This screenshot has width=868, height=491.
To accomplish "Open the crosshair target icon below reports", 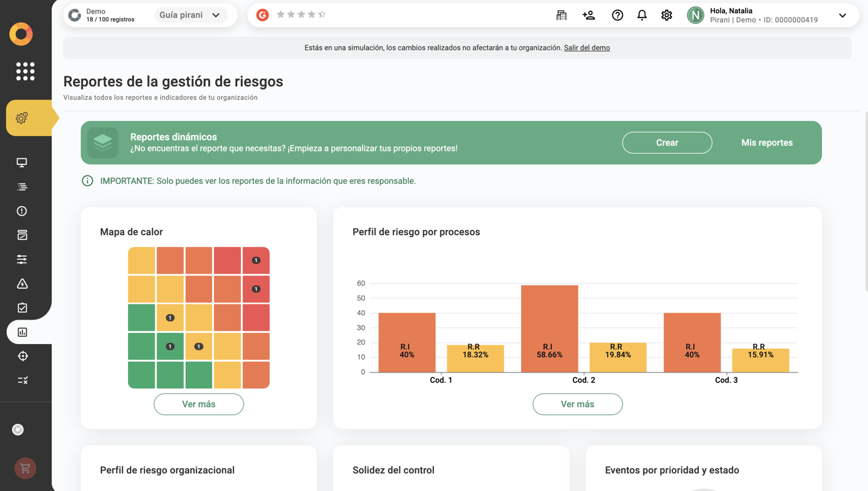I will click(x=21, y=355).
